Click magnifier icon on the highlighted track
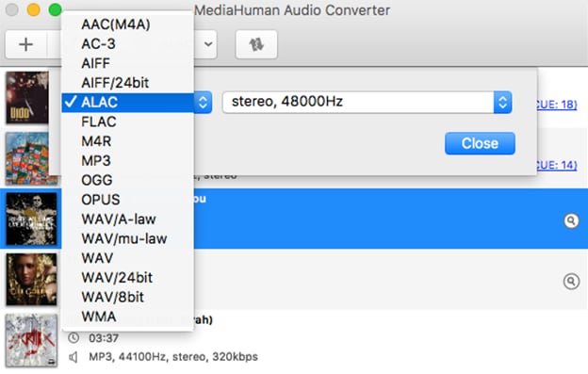This screenshot has height=374, width=588. (571, 220)
